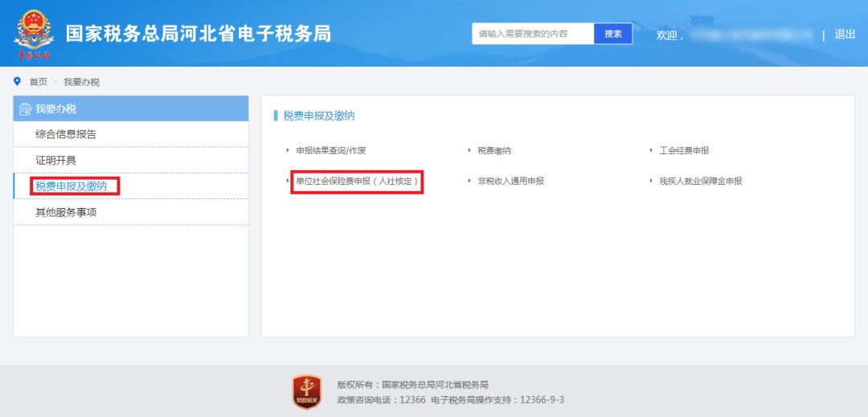Click the 欢迎 greeting text

pyautogui.click(x=670, y=35)
